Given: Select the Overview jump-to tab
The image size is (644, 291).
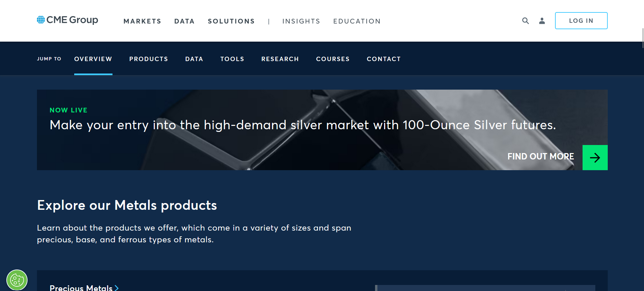Looking at the screenshot, I should click(93, 59).
